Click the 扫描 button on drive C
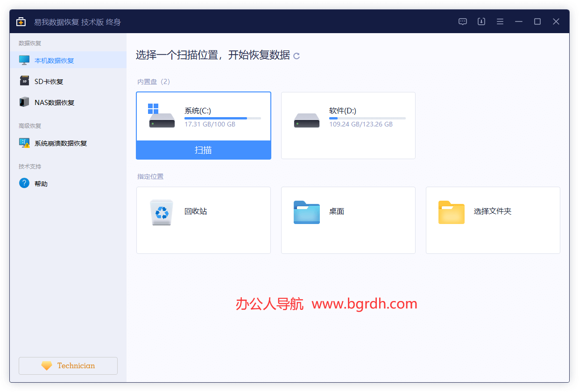The width and height of the screenshot is (579, 392). tap(204, 150)
